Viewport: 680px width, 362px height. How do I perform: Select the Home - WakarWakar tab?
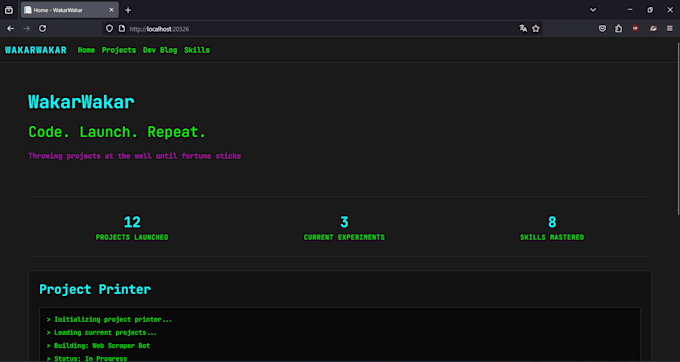point(69,10)
